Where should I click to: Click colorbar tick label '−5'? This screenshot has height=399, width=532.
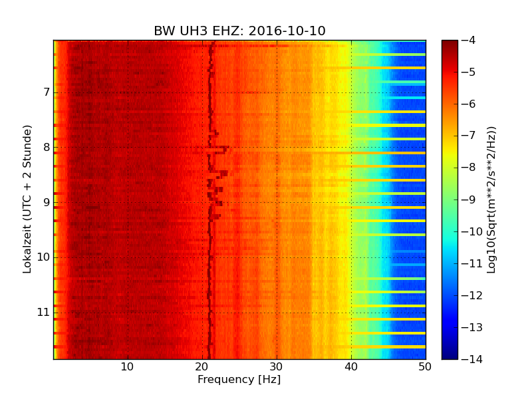tap(468, 72)
